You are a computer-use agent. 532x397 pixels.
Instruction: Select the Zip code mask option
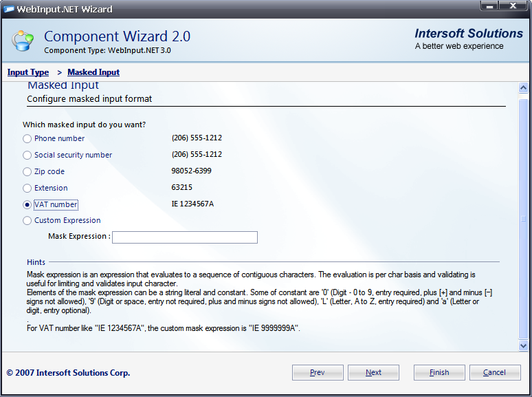[27, 171]
